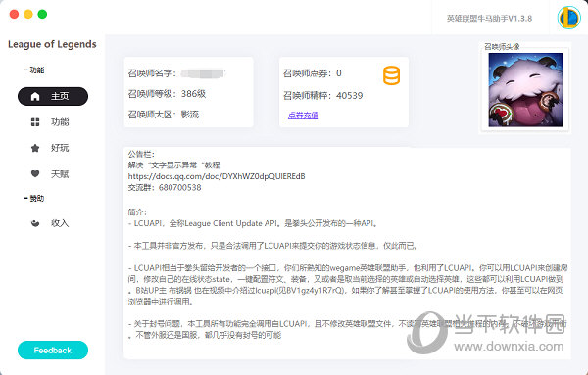Click the yellow minimize window button
588x375 pixels.
(28, 15)
